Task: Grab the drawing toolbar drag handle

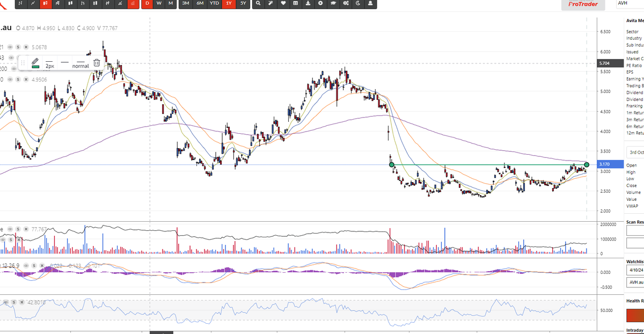Action: coord(23,63)
